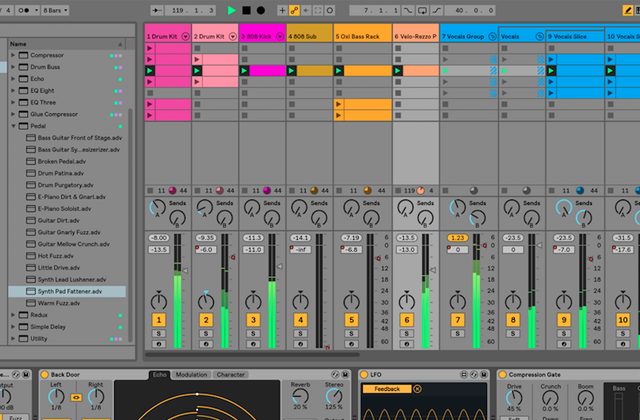Click the Arrangement Record circle button
The image size is (640, 420).
coord(260,10)
